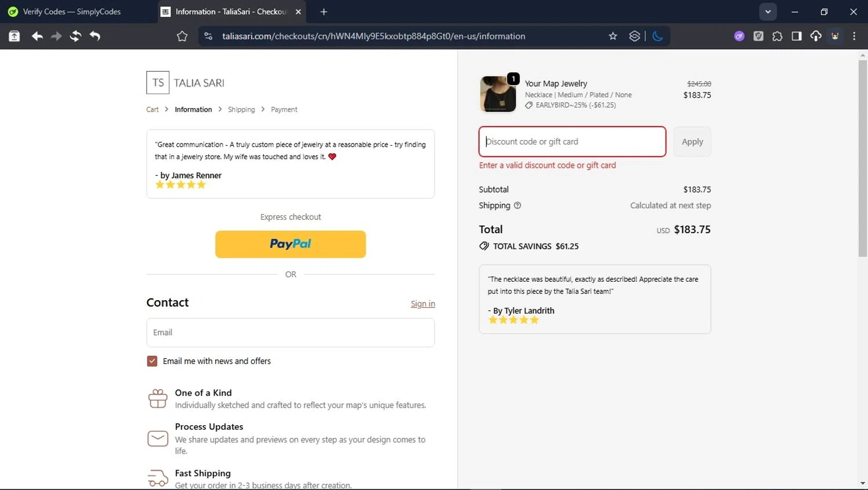Click the Sign in link

[x=423, y=304]
